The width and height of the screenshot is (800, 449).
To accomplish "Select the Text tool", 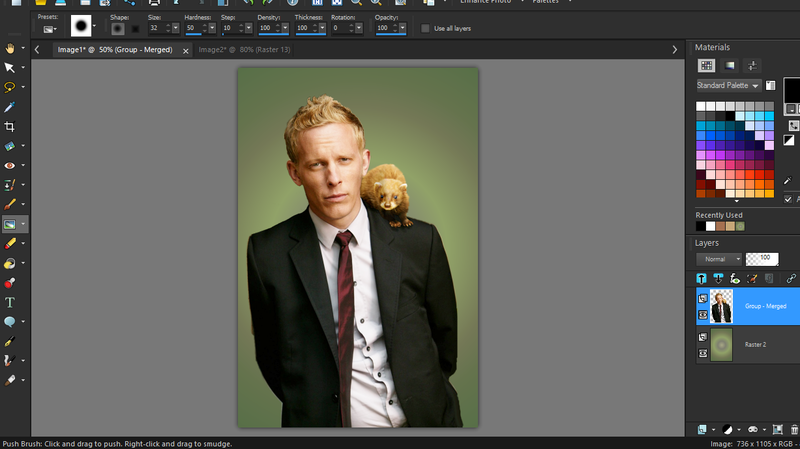I will pos(10,302).
